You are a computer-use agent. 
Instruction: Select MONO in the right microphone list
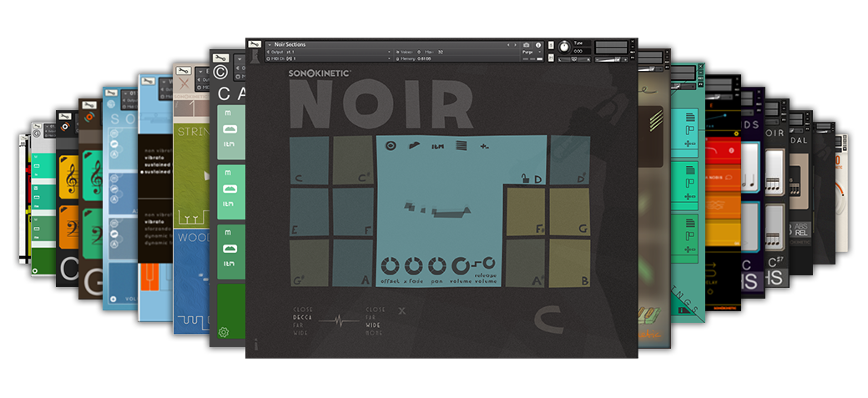point(374,333)
